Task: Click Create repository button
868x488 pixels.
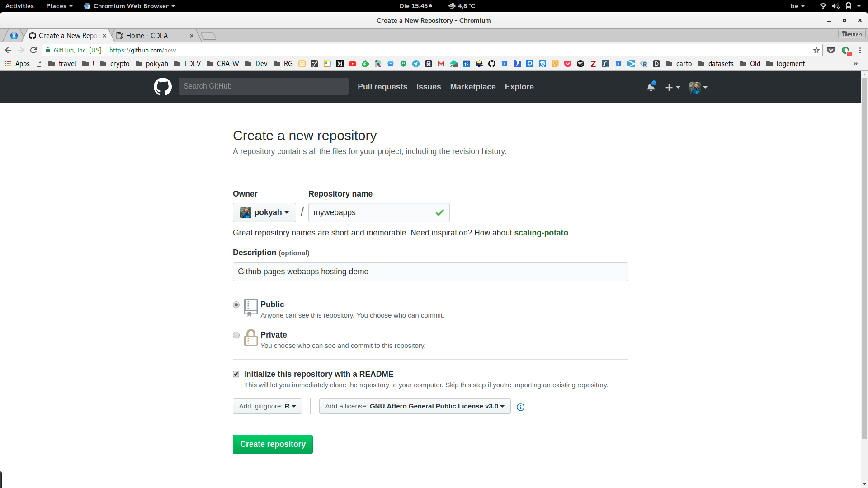Action: pos(273,444)
